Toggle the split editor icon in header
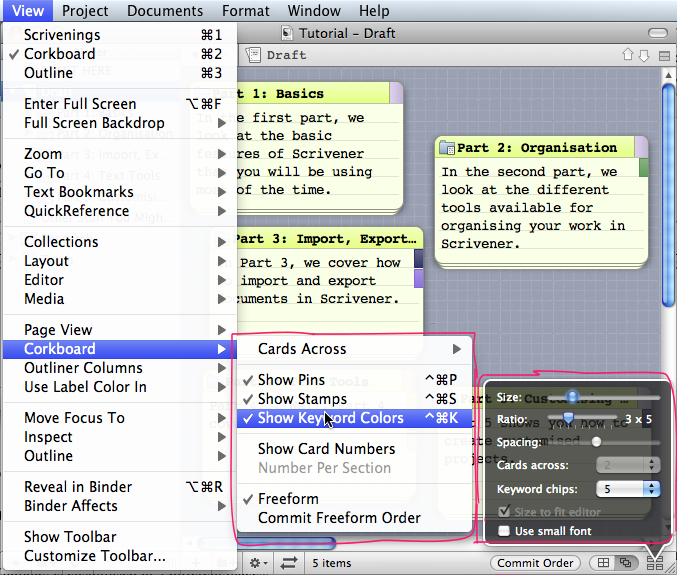Screen dimensions: 677x575 pos(664,56)
